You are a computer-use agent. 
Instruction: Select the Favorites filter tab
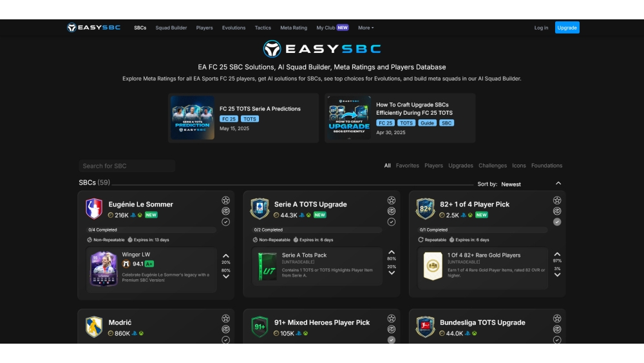(408, 166)
